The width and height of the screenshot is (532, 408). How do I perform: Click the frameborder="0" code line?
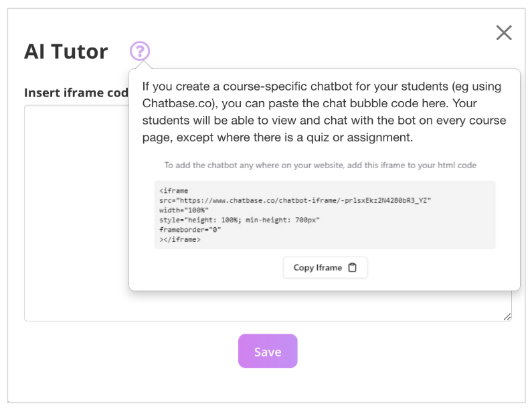coord(190,229)
